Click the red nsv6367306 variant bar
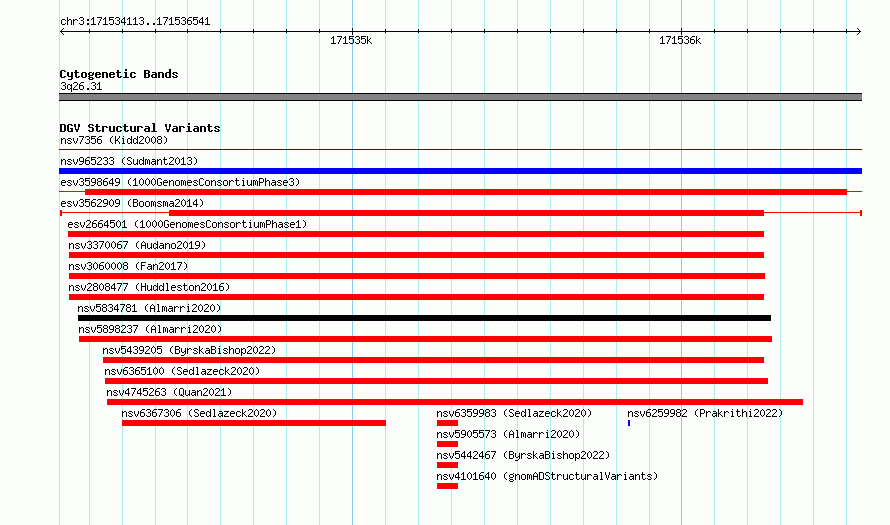 click(254, 423)
